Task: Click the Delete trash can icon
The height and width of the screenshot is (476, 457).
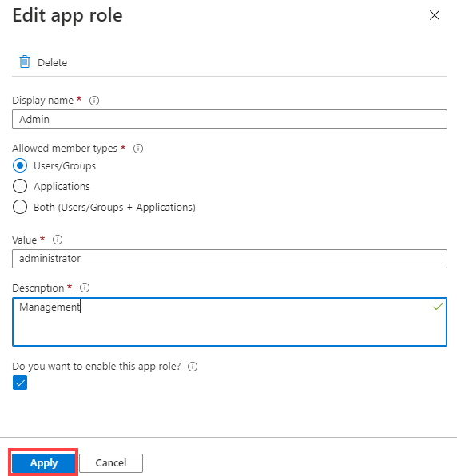Action: point(25,62)
